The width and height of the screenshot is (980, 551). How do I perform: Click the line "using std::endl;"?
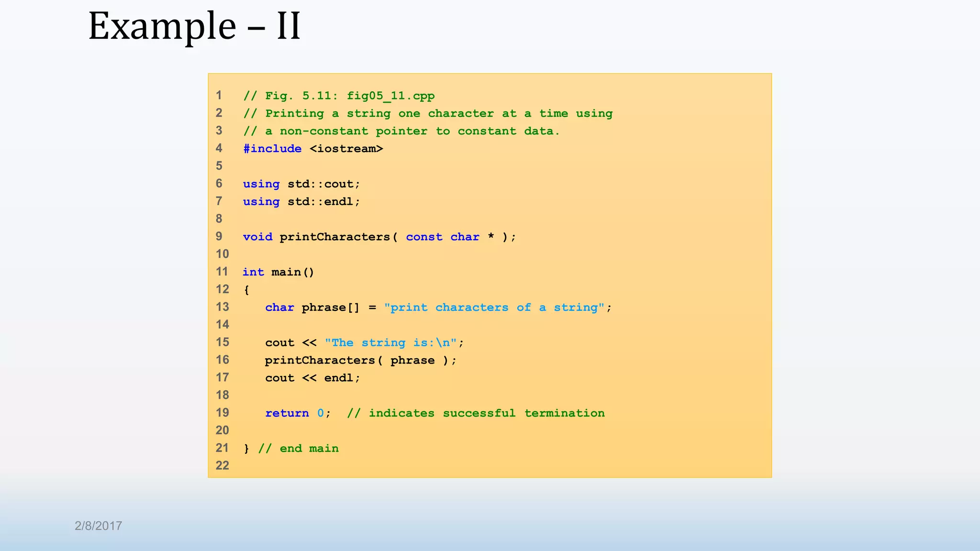[x=301, y=201]
